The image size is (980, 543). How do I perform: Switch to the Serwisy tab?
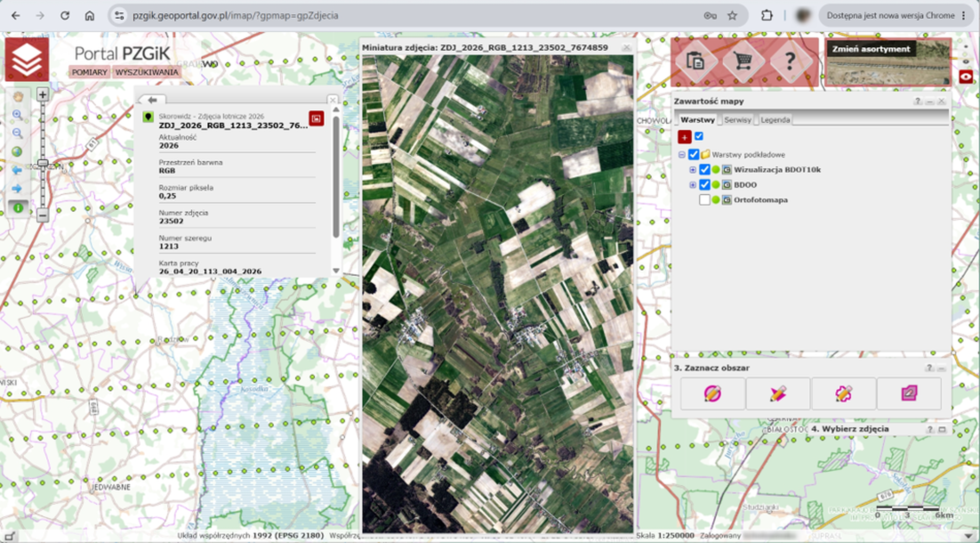737,120
